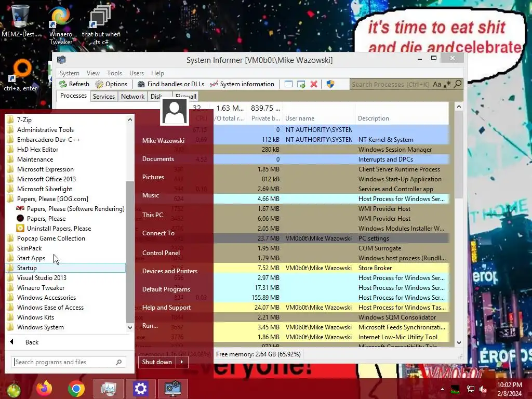Select the Processes tab
The height and width of the screenshot is (399, 532).
pos(73,96)
